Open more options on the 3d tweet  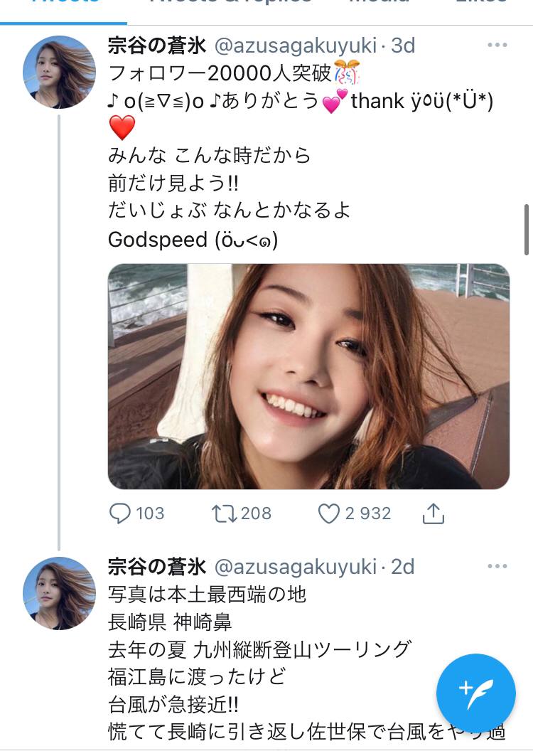coord(497,45)
